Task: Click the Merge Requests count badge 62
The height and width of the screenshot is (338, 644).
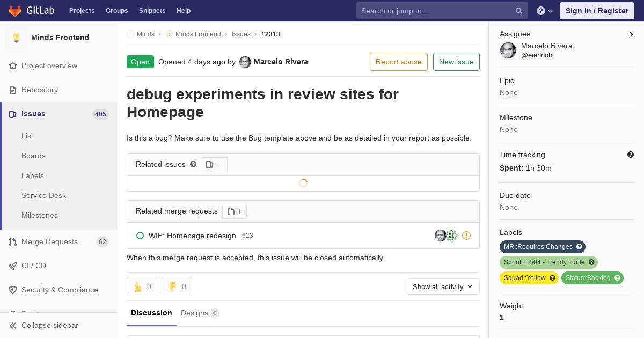Action: tap(102, 242)
